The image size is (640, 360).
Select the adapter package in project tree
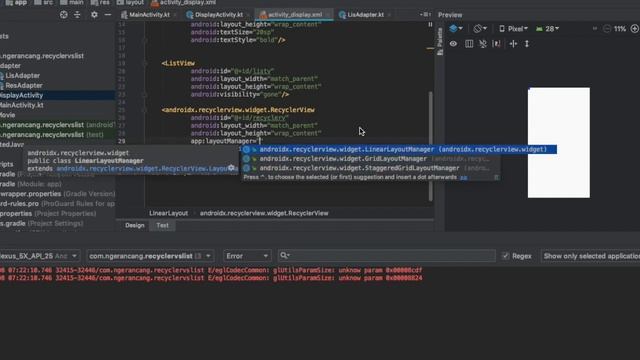tap(10, 66)
